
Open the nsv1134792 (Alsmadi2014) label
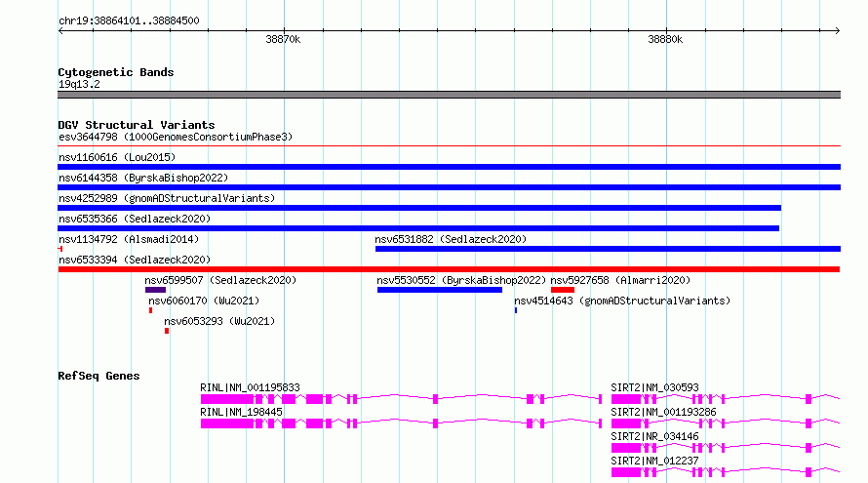[129, 239]
